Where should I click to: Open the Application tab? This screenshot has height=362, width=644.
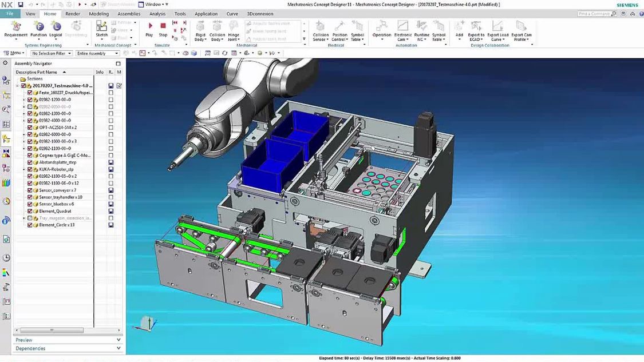206,14
